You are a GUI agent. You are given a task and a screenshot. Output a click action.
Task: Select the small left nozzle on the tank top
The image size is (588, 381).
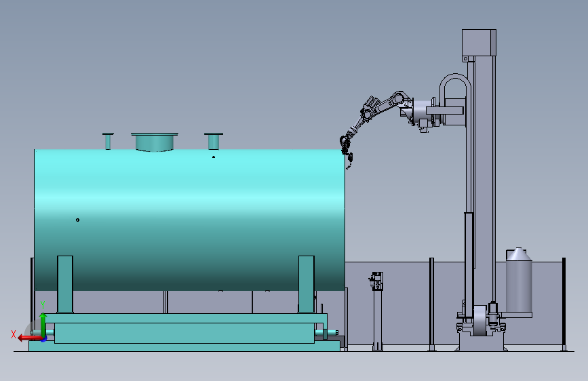108,141
